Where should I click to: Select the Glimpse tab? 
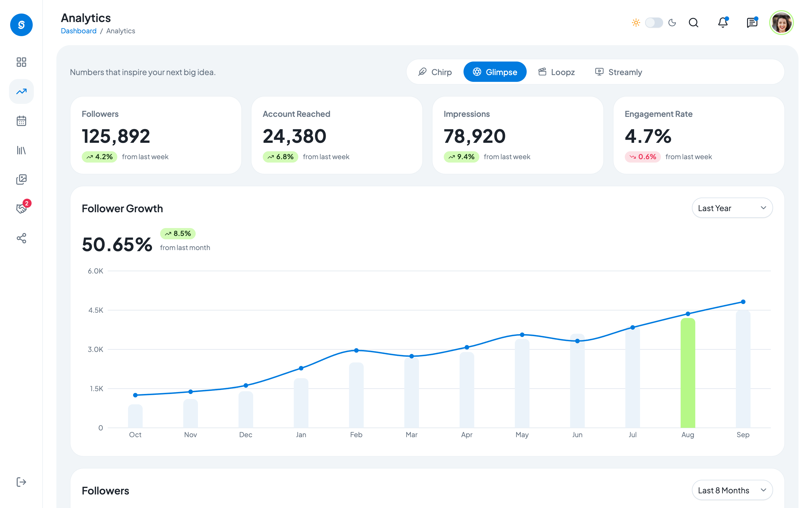pos(495,72)
